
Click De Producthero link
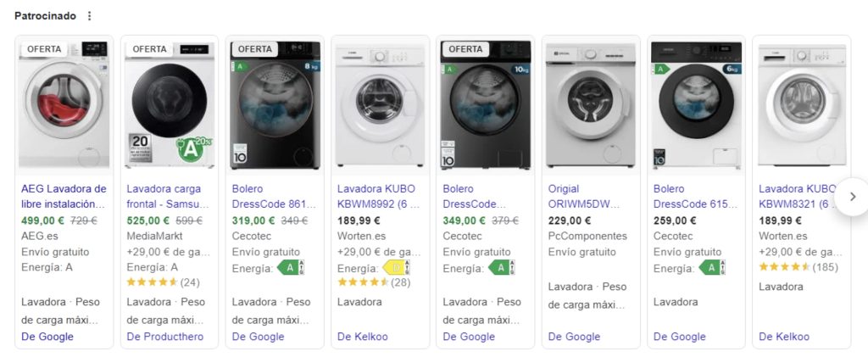pyautogui.click(x=164, y=337)
